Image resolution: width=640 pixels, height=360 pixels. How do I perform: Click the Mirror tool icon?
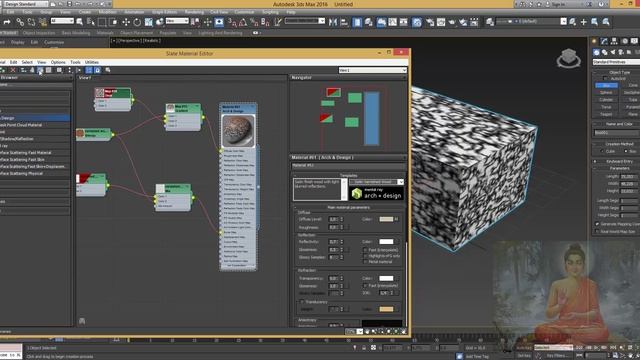(333, 22)
